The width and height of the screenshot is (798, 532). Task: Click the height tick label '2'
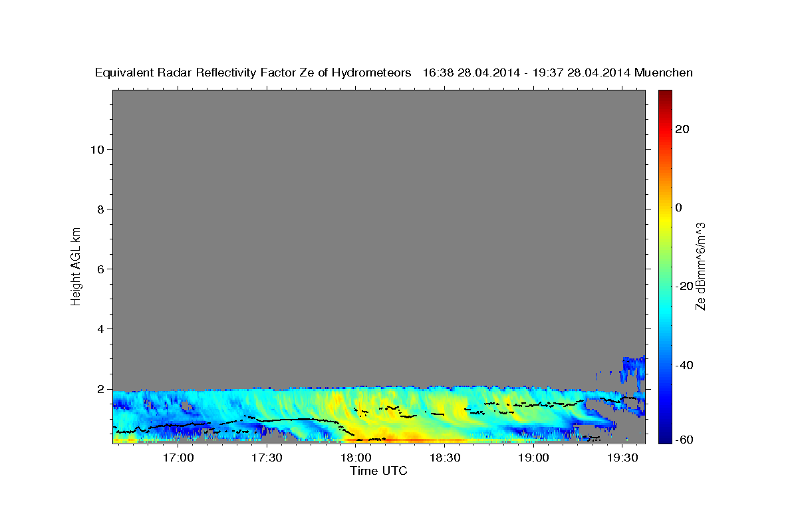(100, 388)
